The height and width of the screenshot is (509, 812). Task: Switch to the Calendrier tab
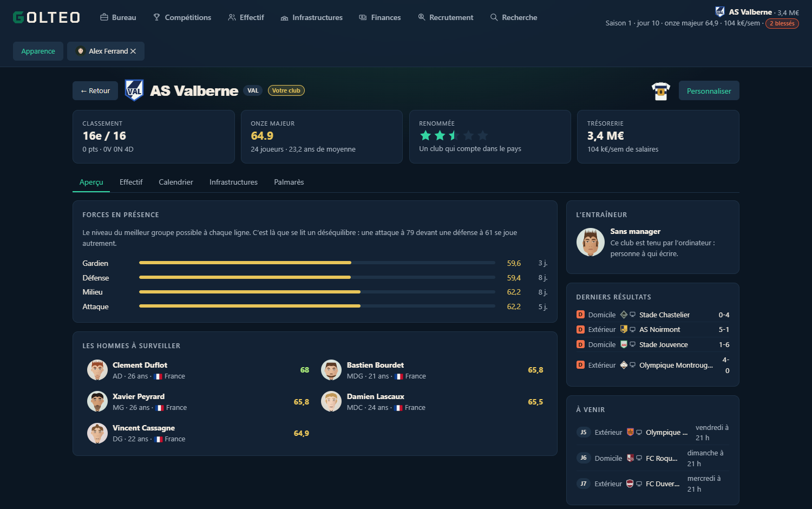tap(176, 182)
